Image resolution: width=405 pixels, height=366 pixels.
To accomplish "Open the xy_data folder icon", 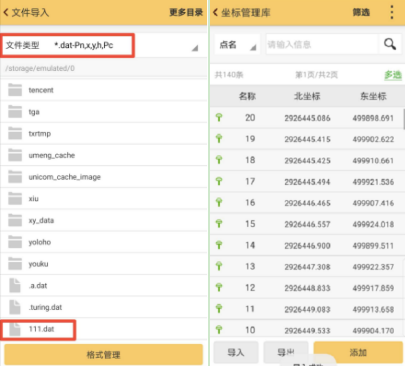I will [15, 220].
